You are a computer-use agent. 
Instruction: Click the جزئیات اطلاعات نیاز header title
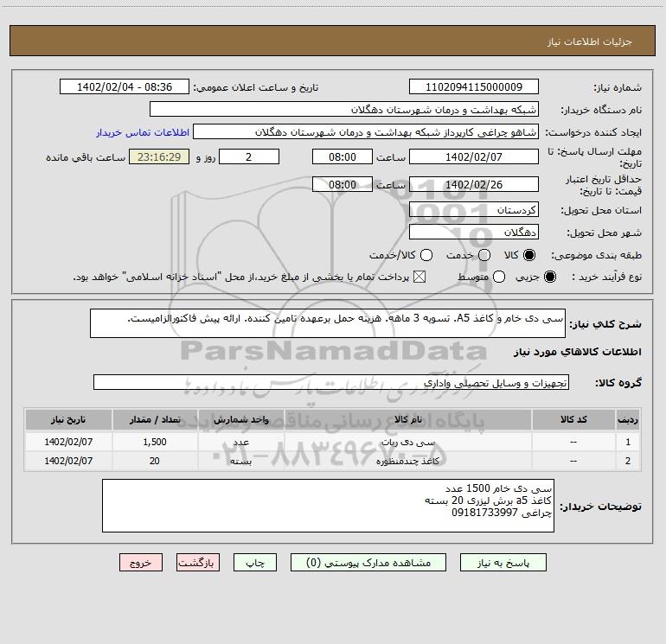[590, 41]
